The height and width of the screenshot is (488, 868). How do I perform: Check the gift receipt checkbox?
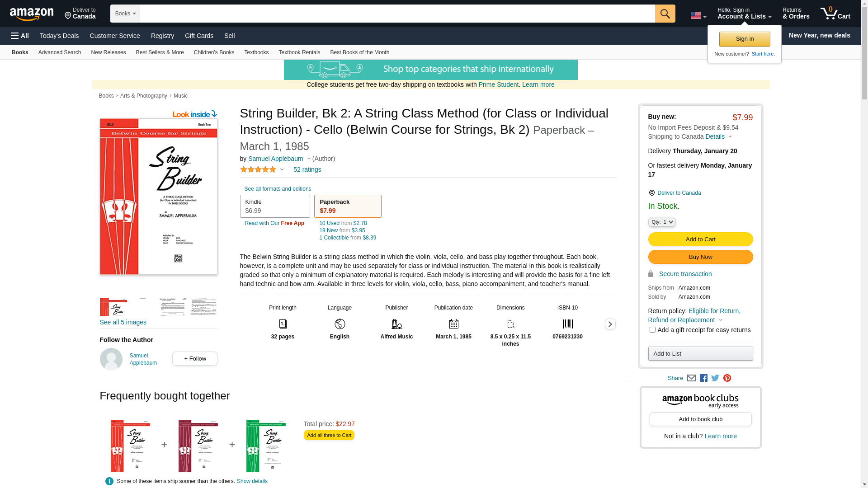coord(652,330)
